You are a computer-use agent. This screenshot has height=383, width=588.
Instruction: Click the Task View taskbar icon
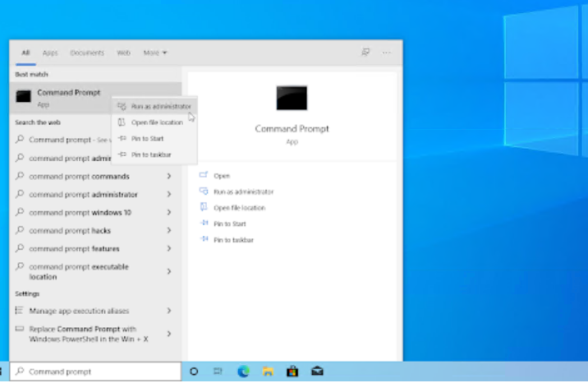pos(218,371)
